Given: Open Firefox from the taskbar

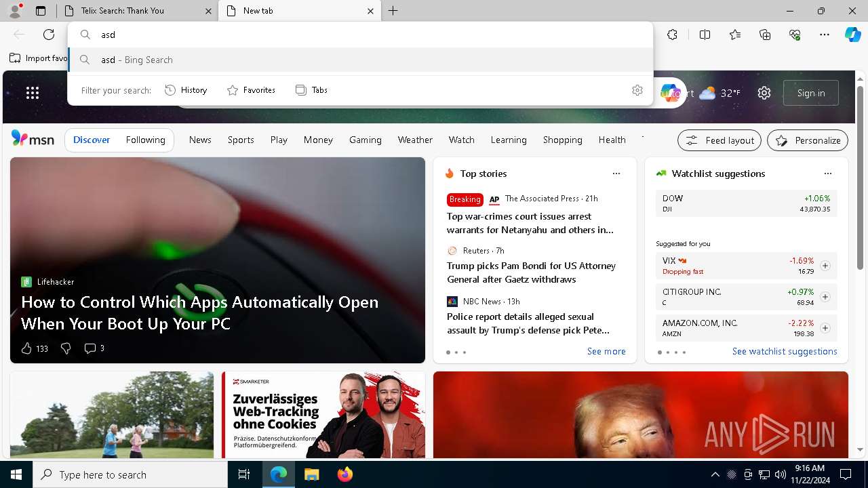Looking at the screenshot, I should 344,474.
